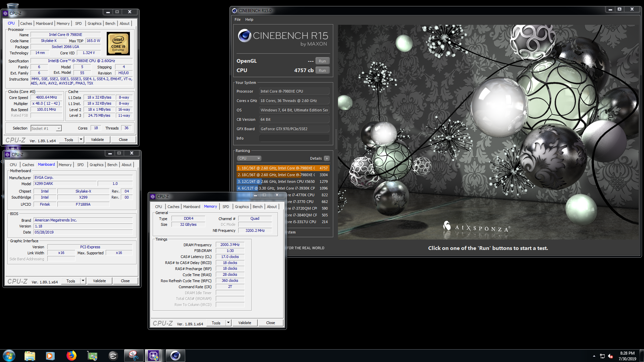This screenshot has height=362, width=644.
Task: Expand Tools arrow in CPU-Z Memory window
Action: click(228, 323)
